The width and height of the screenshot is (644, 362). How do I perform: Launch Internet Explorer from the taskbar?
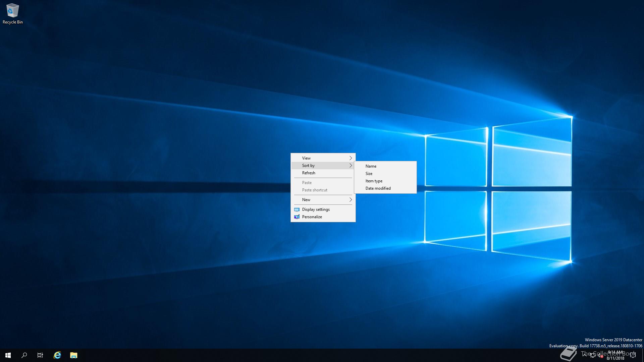[x=57, y=355]
